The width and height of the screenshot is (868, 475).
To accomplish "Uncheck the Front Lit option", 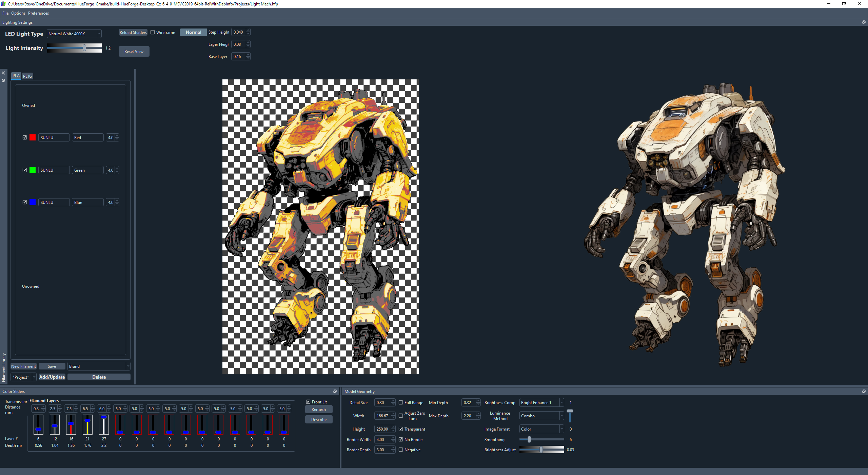I will pyautogui.click(x=308, y=402).
